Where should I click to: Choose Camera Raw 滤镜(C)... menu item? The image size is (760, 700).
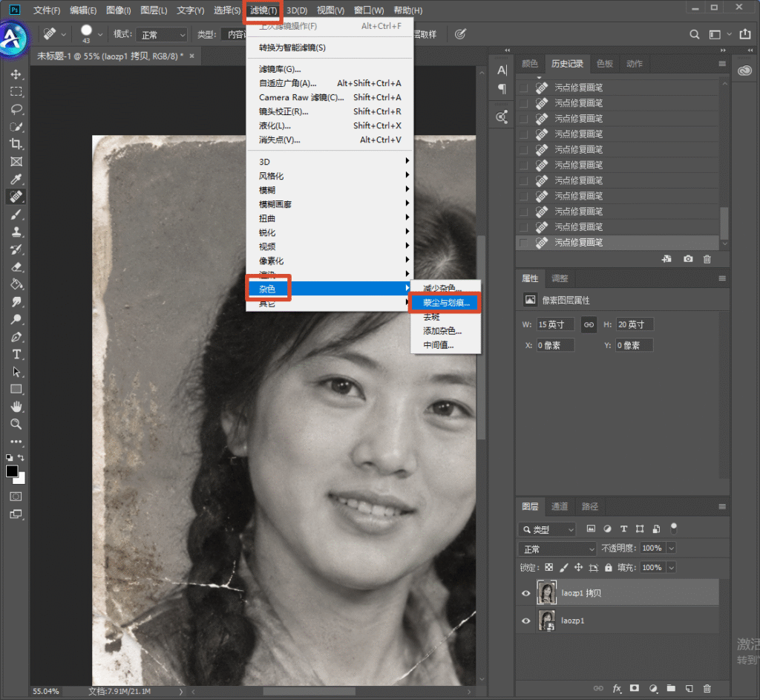tap(330, 97)
